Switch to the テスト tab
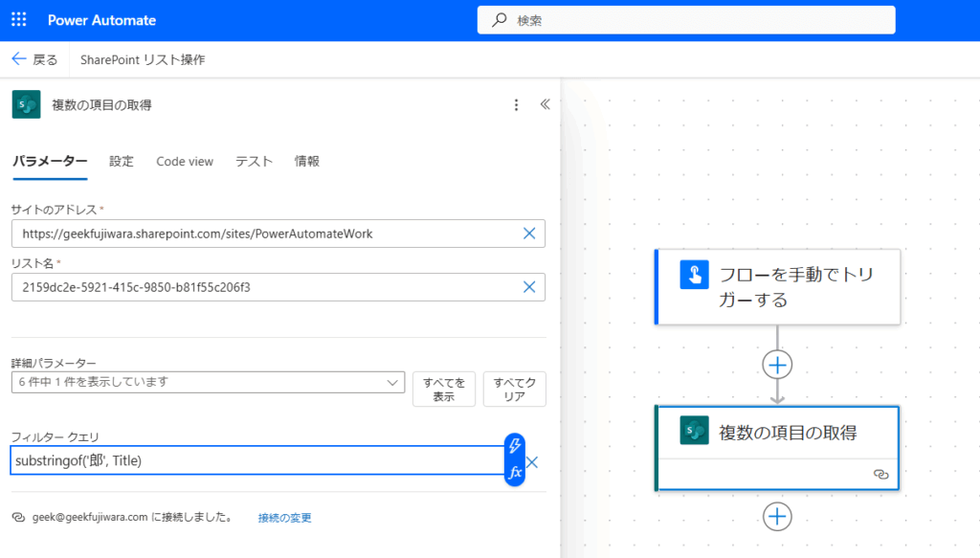 [x=254, y=161]
